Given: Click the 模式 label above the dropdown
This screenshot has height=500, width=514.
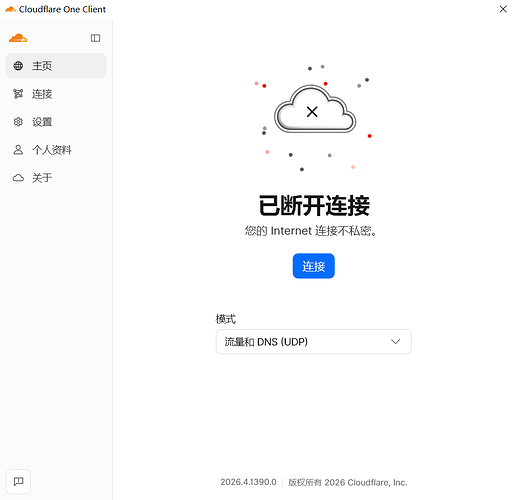Looking at the screenshot, I should click(x=226, y=319).
